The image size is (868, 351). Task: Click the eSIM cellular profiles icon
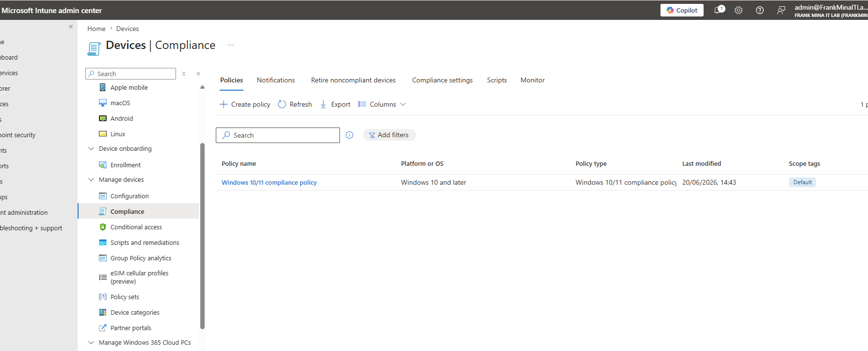(103, 277)
